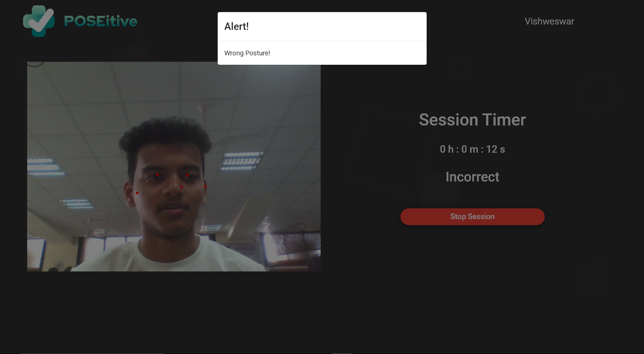Click the elapsed time 0 h : 0 m : 12 s
644x354 pixels.
point(472,149)
